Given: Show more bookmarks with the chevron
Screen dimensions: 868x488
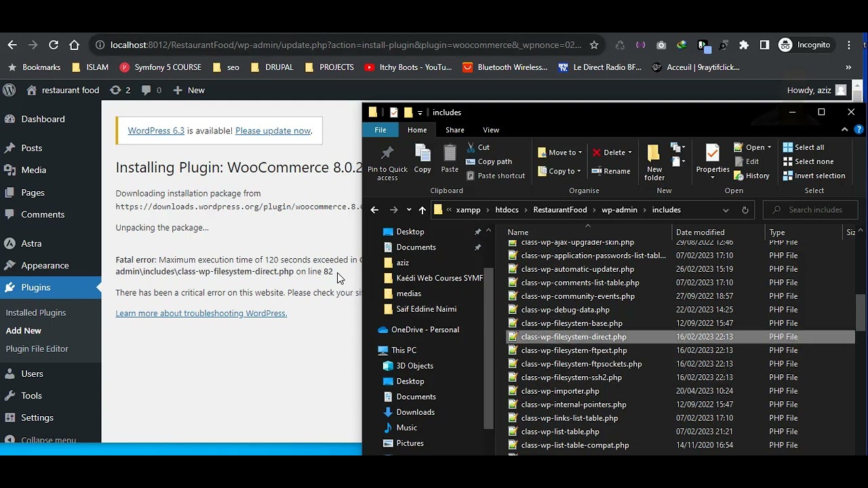Looking at the screenshot, I should click(x=848, y=67).
